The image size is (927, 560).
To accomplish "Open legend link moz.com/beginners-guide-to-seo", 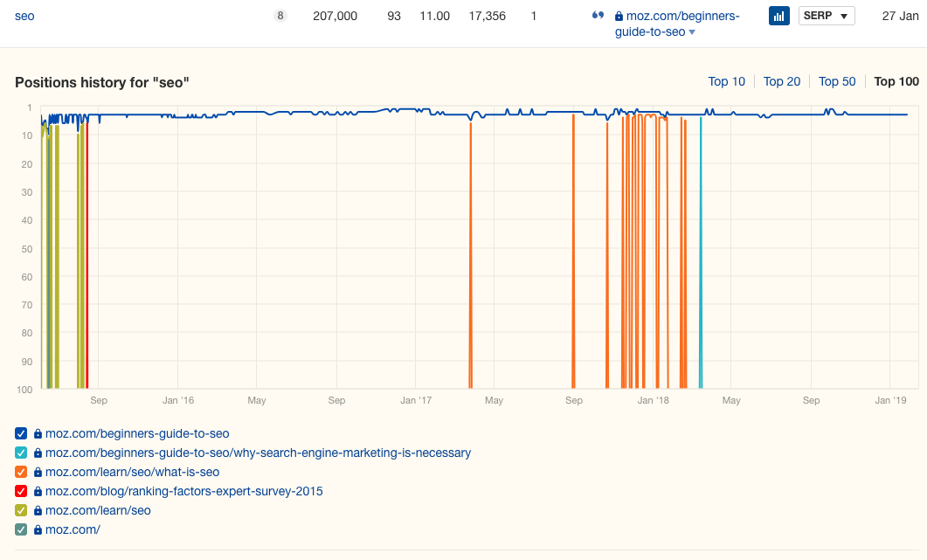I will point(137,433).
